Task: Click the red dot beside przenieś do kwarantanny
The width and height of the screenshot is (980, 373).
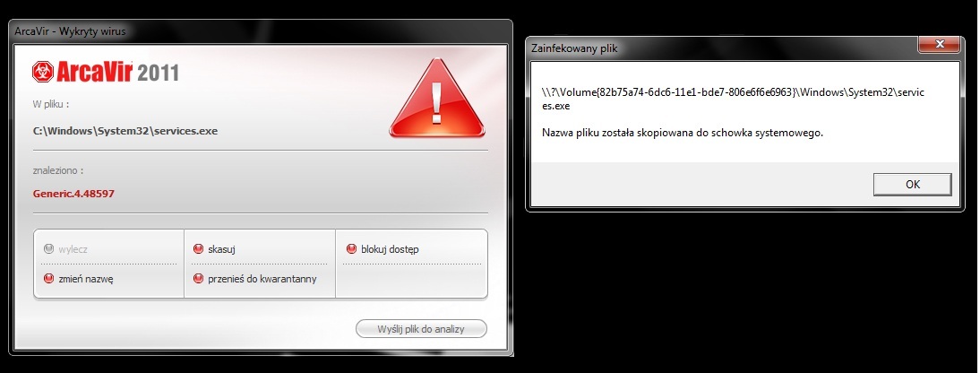Action: (199, 279)
